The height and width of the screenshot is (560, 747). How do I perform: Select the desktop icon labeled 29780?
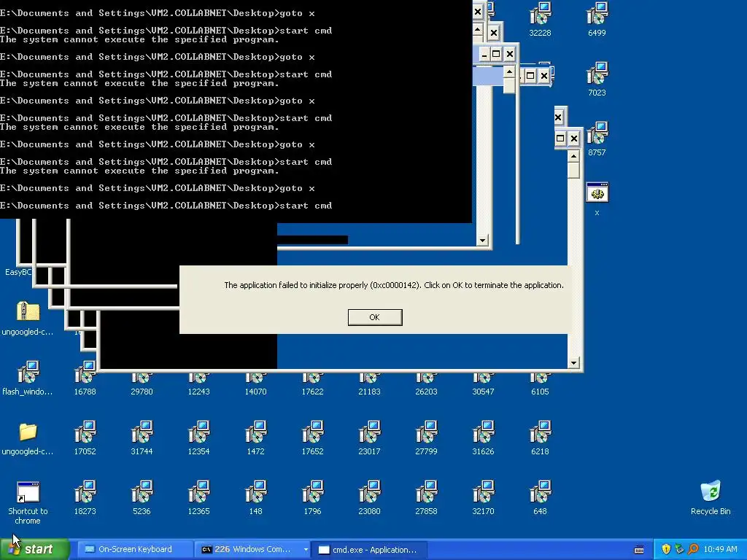pyautogui.click(x=142, y=384)
